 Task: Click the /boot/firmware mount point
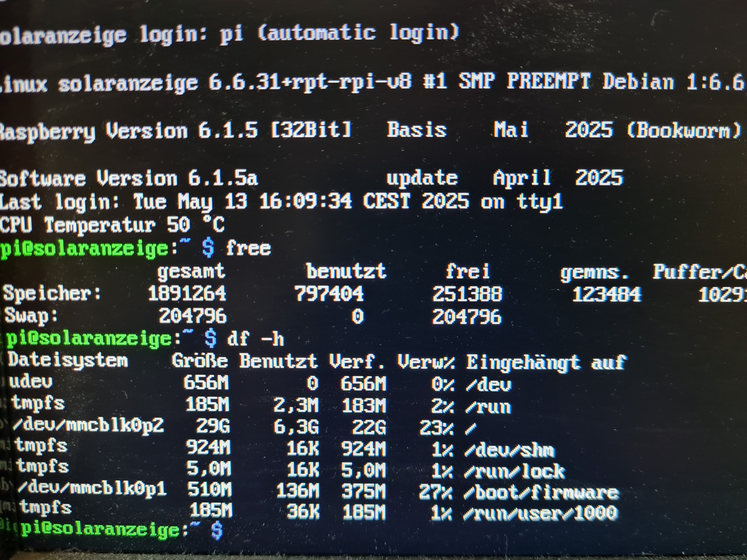point(541,493)
